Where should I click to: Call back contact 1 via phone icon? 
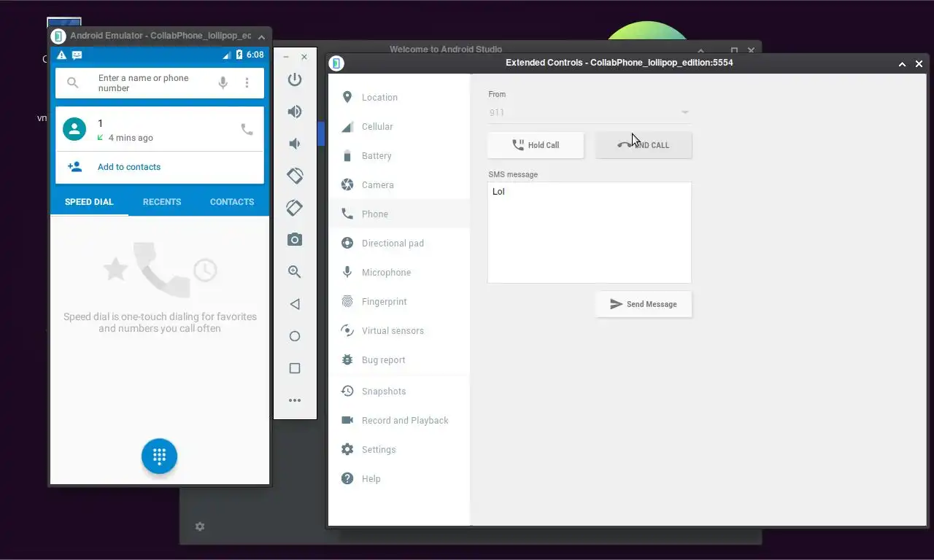[247, 130]
